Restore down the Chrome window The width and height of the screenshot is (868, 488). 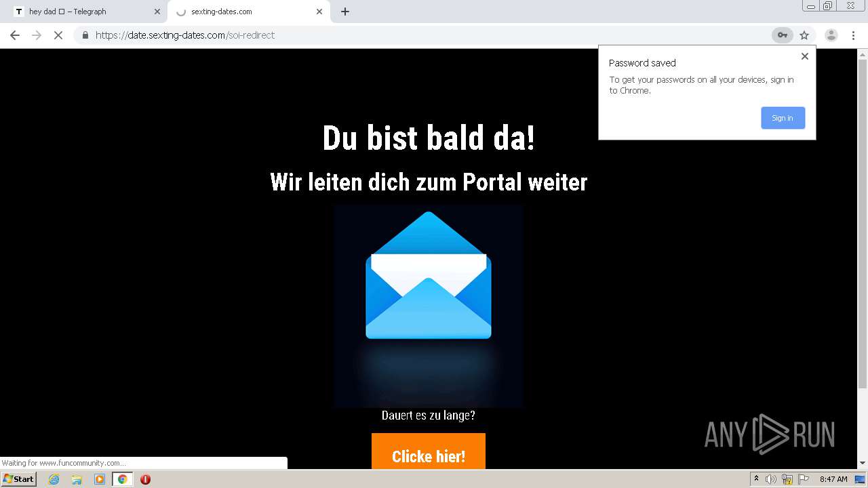(x=828, y=6)
